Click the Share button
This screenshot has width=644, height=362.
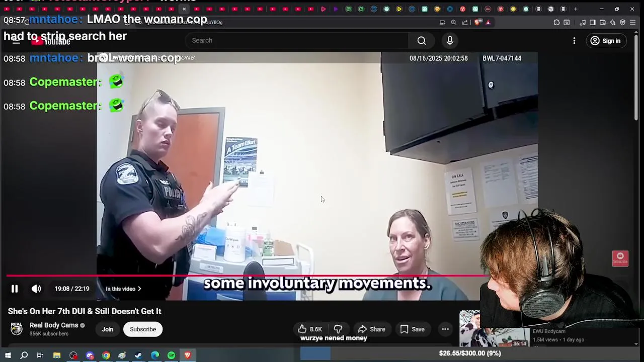point(371,329)
